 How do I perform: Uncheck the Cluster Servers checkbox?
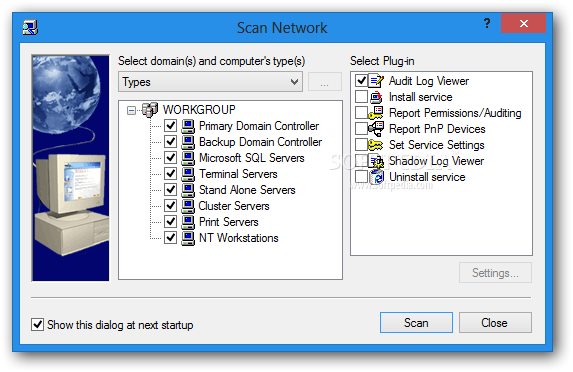coord(171,206)
